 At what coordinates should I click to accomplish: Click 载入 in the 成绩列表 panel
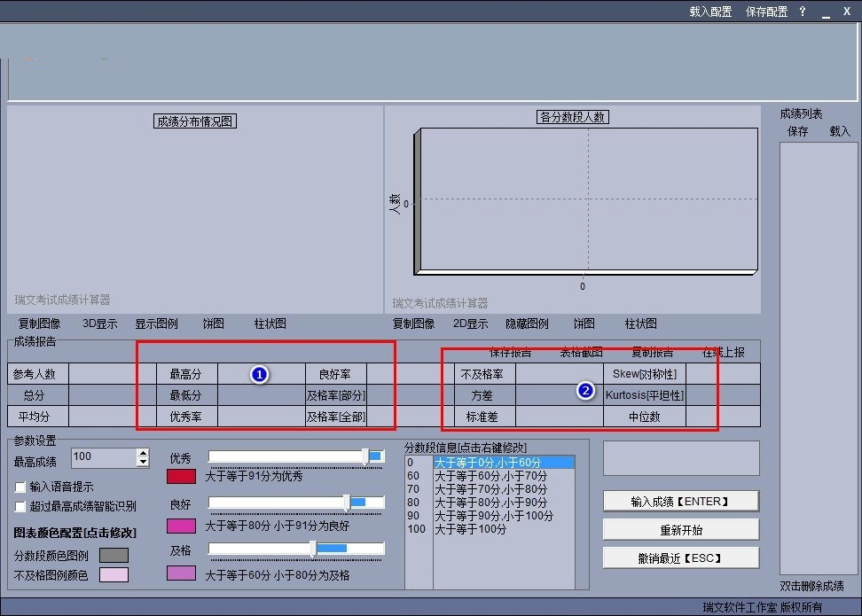pos(839,131)
